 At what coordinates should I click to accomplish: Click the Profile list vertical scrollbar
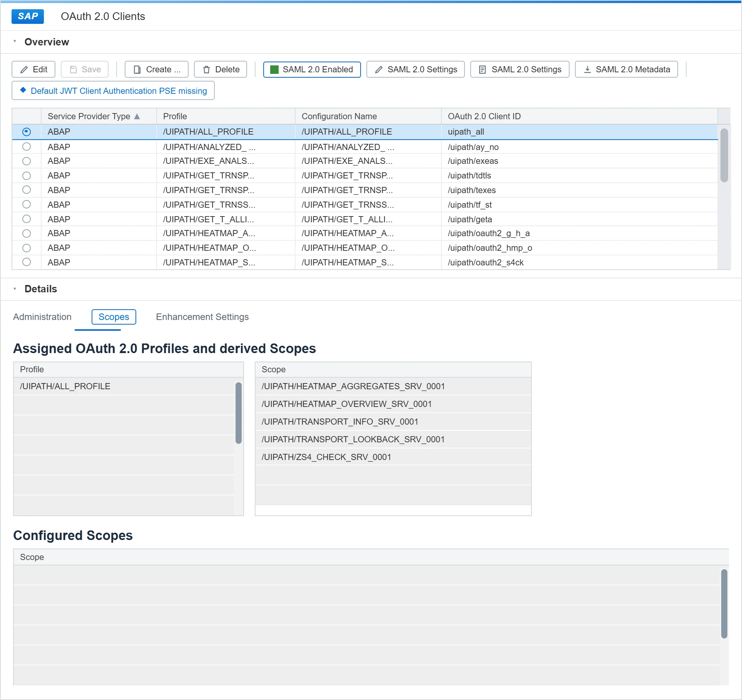tap(239, 413)
